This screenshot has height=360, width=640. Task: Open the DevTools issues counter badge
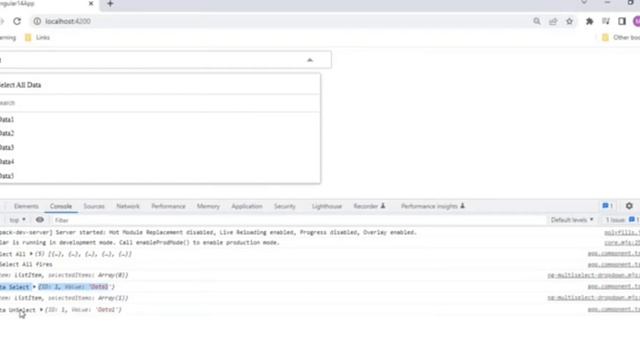pos(608,206)
